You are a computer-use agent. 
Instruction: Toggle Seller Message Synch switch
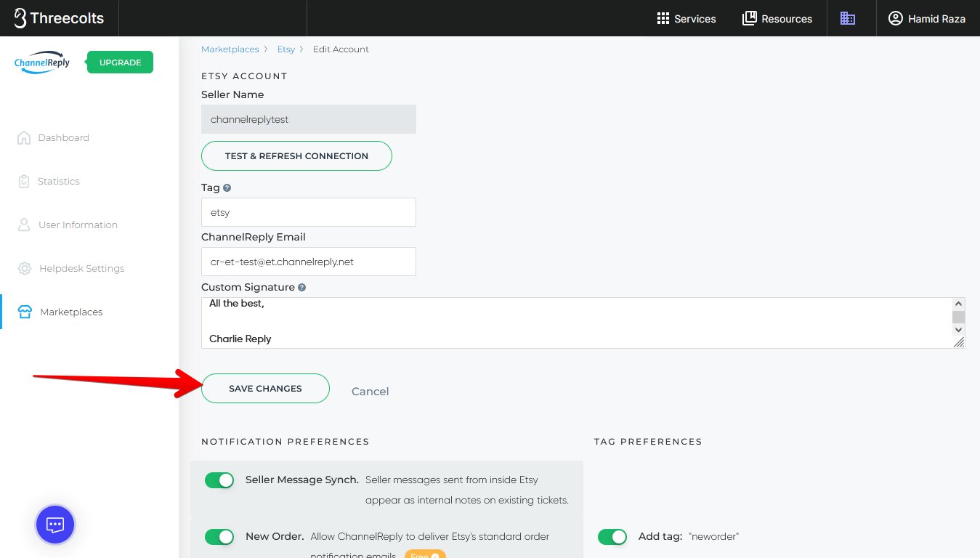coord(219,480)
